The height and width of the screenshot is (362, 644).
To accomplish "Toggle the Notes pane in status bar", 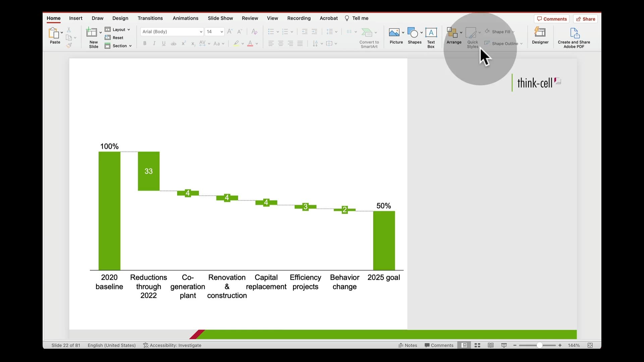I will tap(408, 345).
